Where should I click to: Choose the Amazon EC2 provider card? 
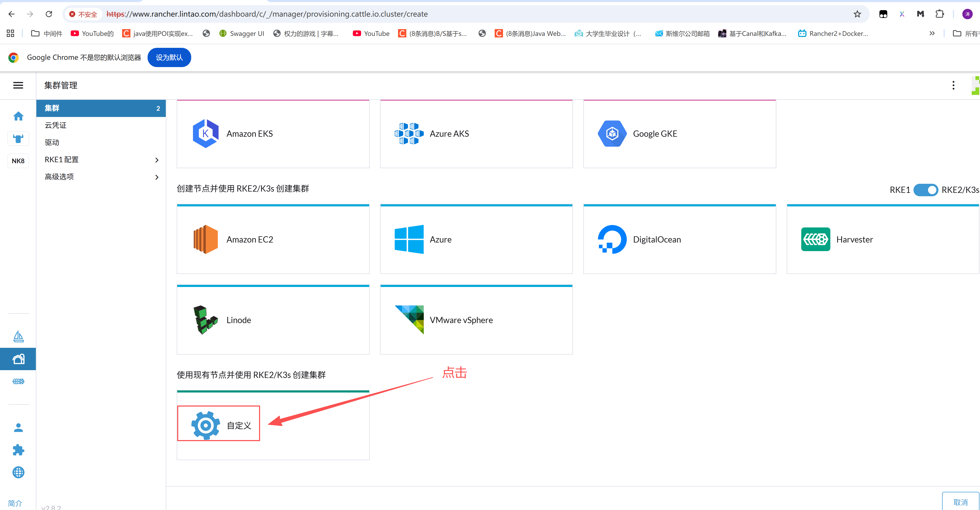pyautogui.click(x=273, y=239)
